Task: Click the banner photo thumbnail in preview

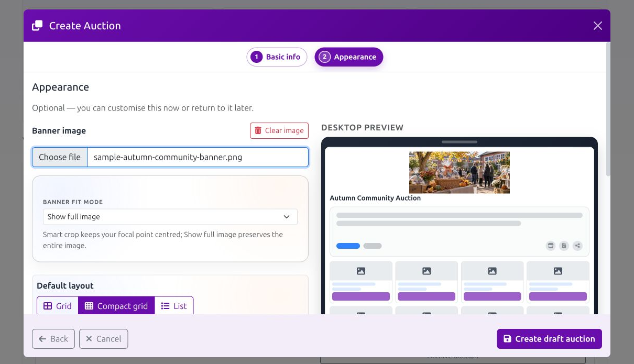Action: coord(460,172)
